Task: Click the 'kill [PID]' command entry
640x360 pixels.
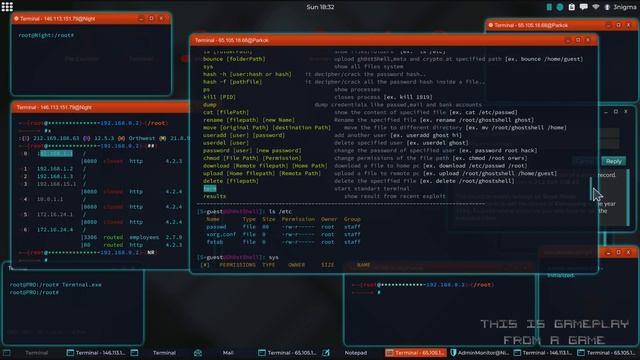Action: point(219,97)
